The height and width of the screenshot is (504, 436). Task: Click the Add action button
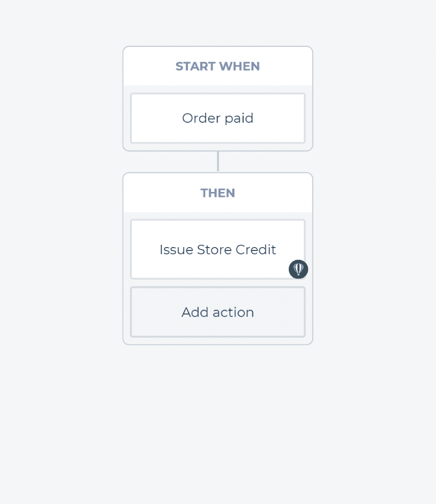point(218,312)
